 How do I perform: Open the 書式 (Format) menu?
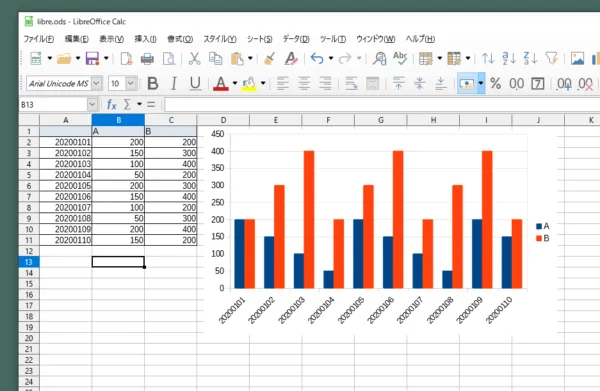coord(180,39)
